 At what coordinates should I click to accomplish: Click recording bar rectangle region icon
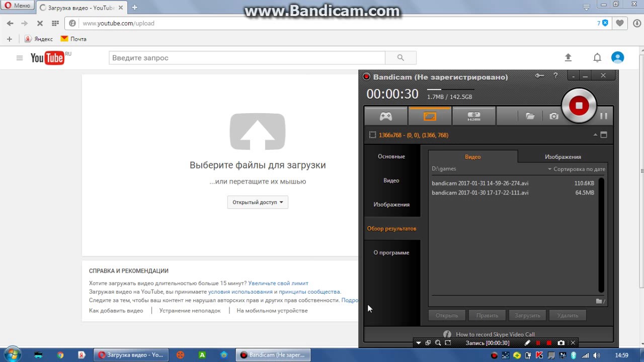point(448,343)
